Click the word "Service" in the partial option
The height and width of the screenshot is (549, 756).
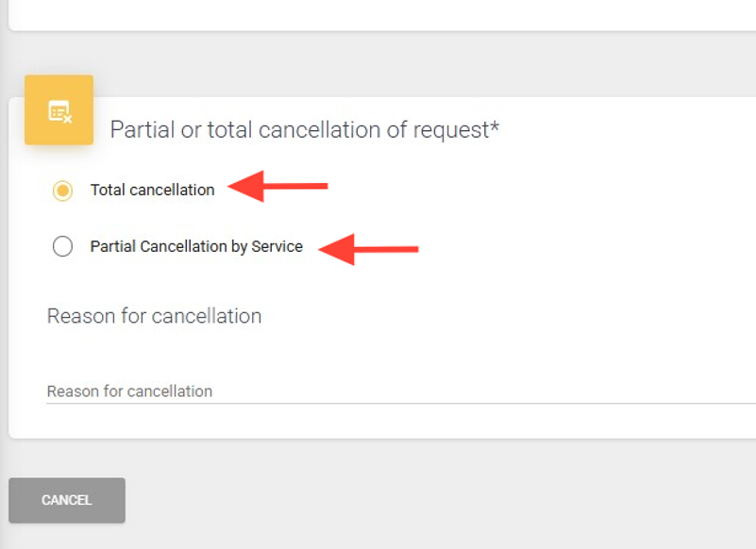[278, 247]
